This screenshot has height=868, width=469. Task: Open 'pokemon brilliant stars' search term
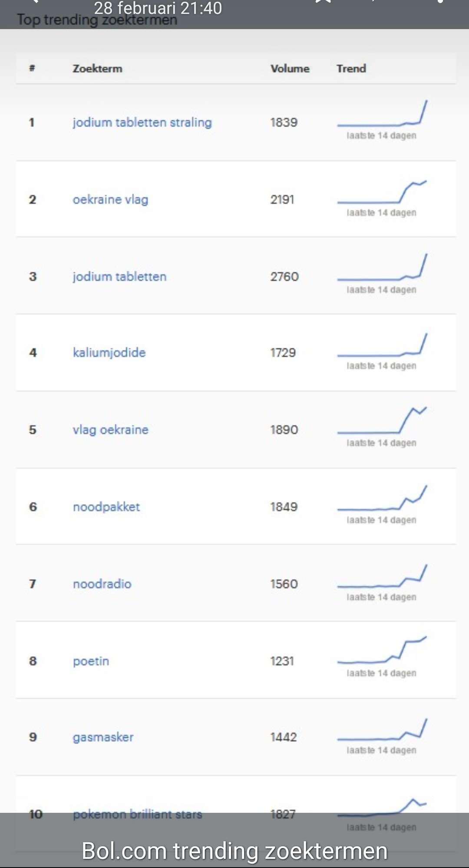pyautogui.click(x=137, y=814)
